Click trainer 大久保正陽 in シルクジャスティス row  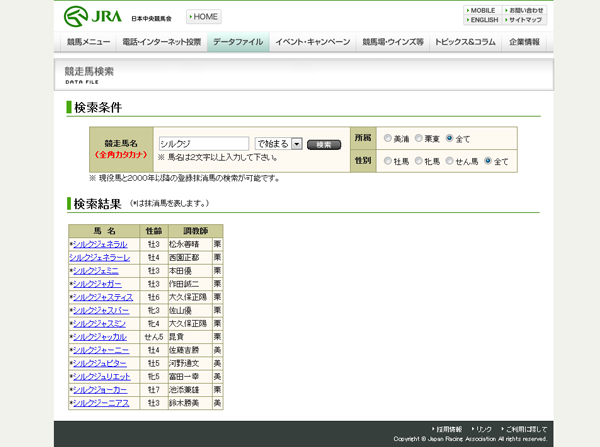click(x=188, y=297)
